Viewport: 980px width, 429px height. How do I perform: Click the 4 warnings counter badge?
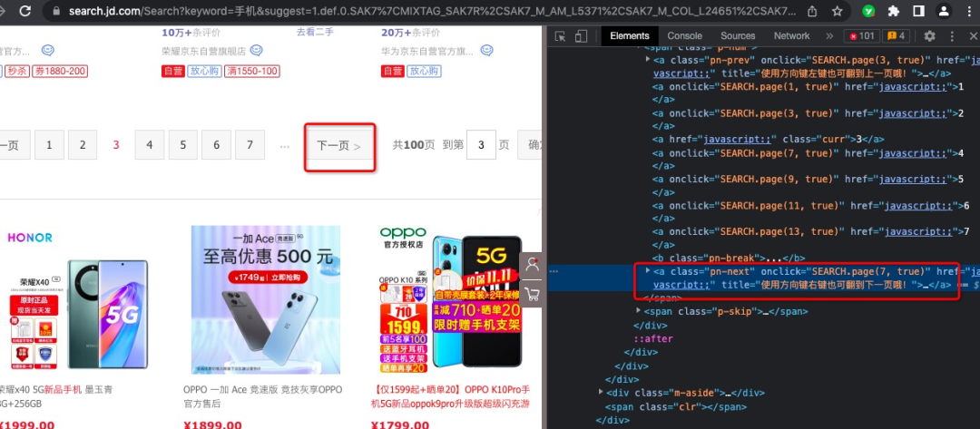[x=897, y=36]
